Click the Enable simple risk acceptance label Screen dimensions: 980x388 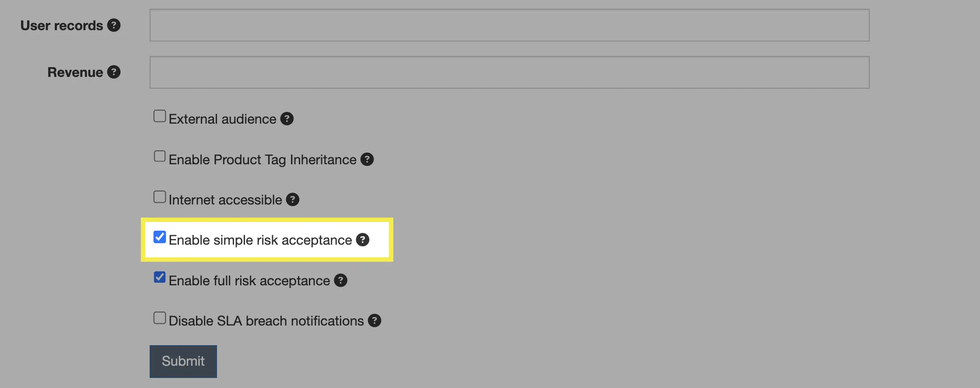pyautogui.click(x=260, y=240)
